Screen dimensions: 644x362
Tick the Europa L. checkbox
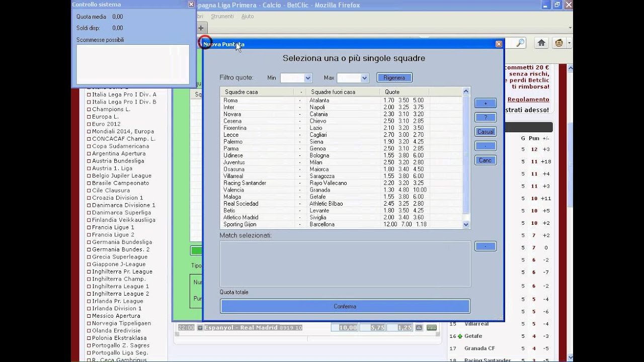pos(89,117)
